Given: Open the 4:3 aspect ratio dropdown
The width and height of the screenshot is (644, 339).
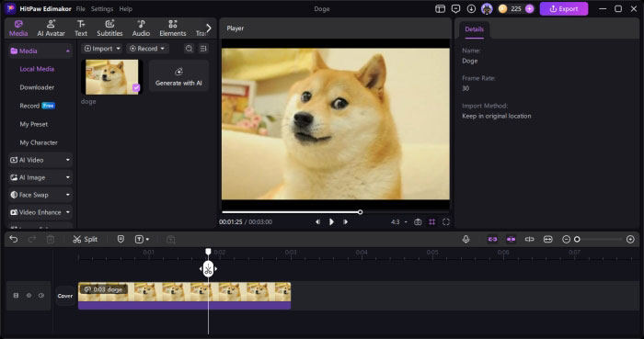Looking at the screenshot, I should 398,221.
